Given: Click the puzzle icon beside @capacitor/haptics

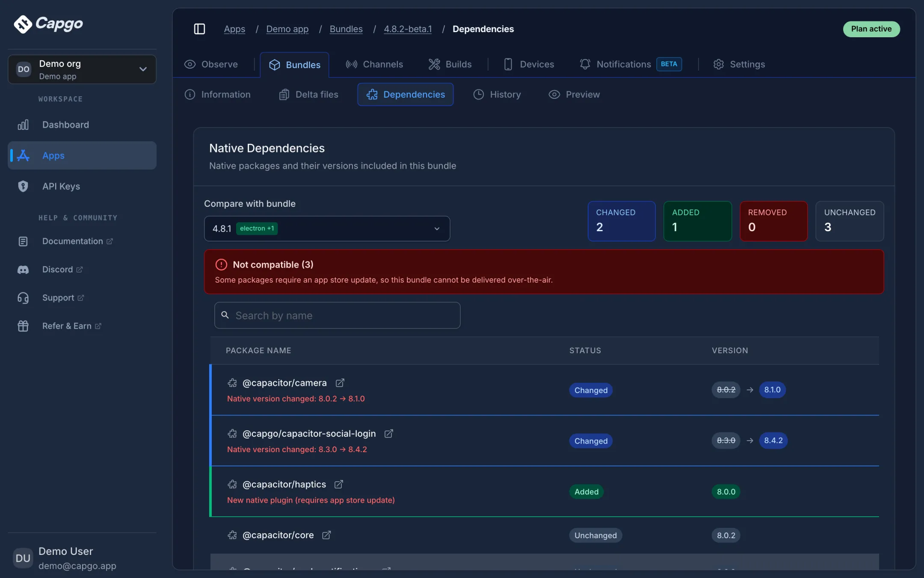Looking at the screenshot, I should pos(232,484).
